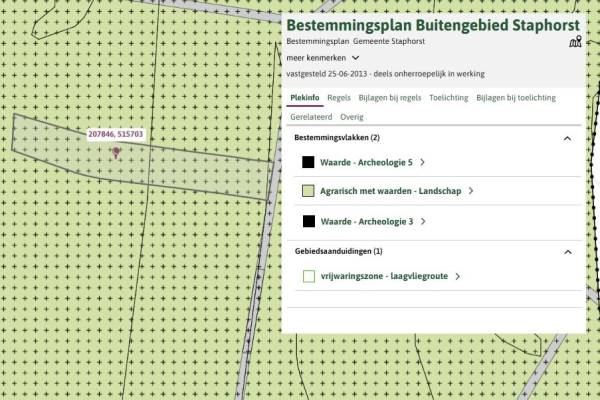This screenshot has width=600, height=400.
Task: Click green swatch of Agrarisch met waarden
Action: pos(308,191)
